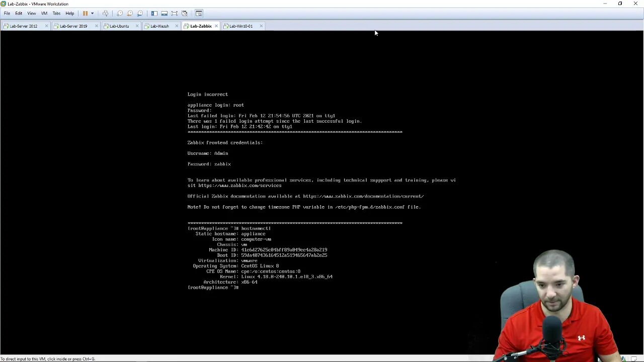This screenshot has width=644, height=362.
Task: Restore down the VMware window
Action: tap(620, 4)
